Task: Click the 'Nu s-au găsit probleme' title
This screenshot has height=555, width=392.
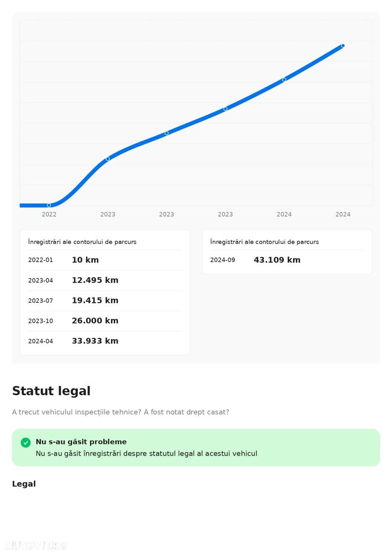Action: coord(81,442)
